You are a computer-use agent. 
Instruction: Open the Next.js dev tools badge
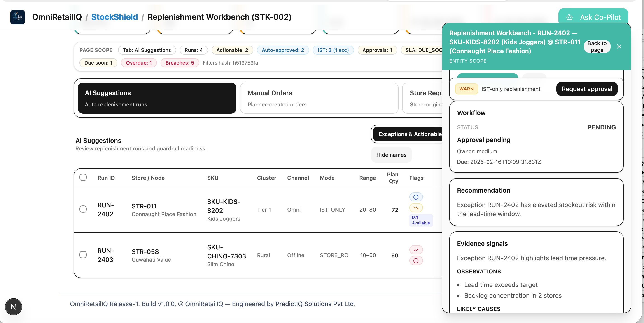(x=14, y=307)
